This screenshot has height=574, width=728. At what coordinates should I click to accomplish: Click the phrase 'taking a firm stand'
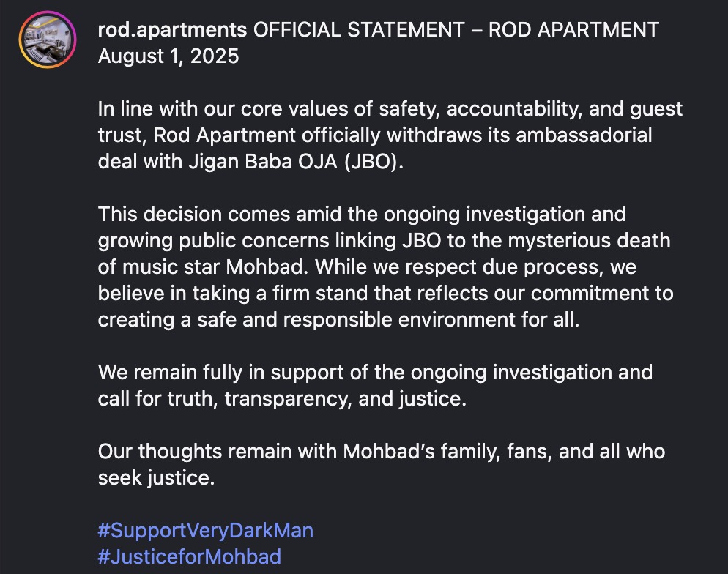point(281,294)
